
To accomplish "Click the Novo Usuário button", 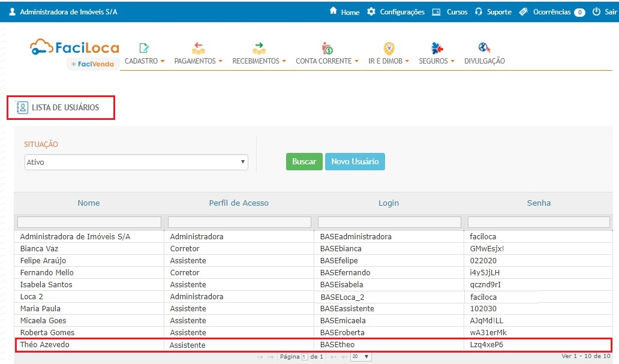I will coord(355,162).
